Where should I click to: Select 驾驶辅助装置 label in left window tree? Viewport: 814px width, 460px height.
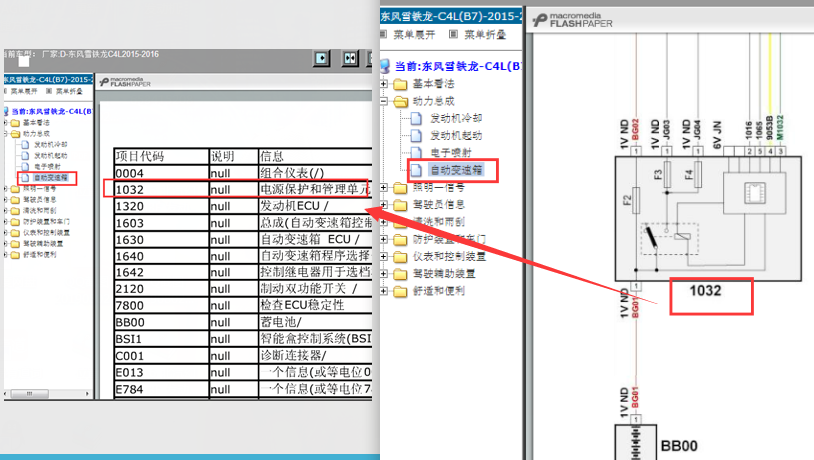point(43,243)
